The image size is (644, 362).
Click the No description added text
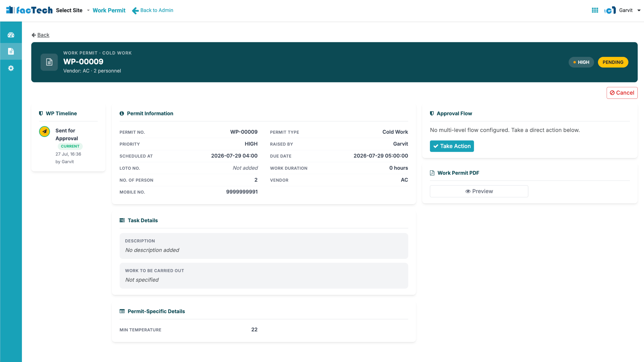pos(152,250)
